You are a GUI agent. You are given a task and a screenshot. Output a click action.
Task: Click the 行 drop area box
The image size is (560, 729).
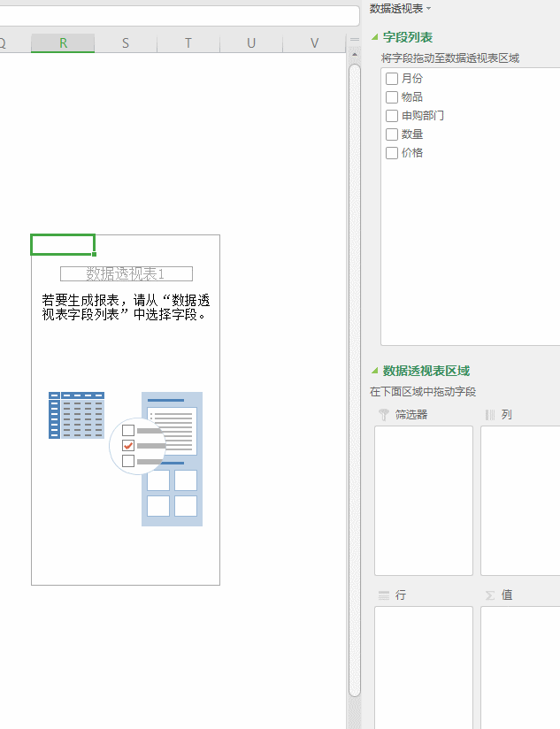[424, 667]
